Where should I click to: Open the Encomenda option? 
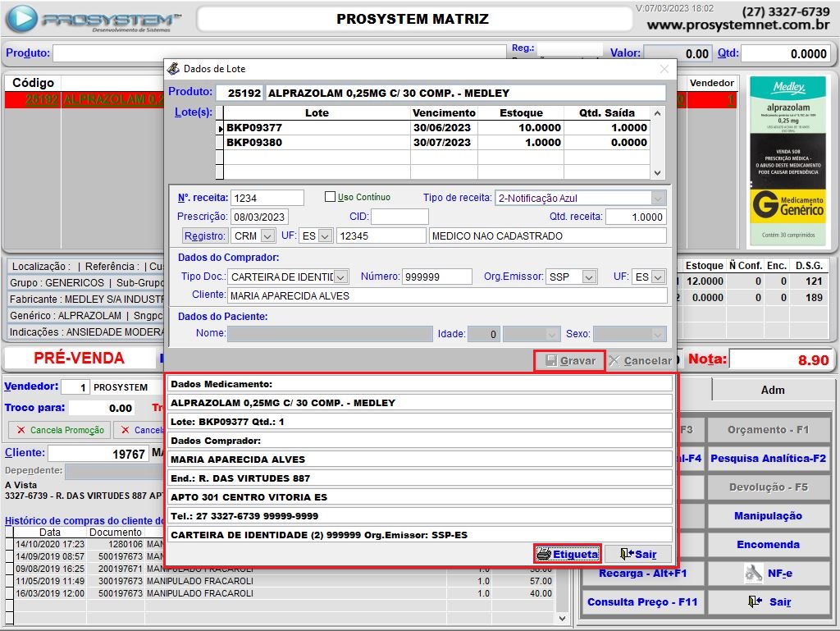(x=768, y=545)
